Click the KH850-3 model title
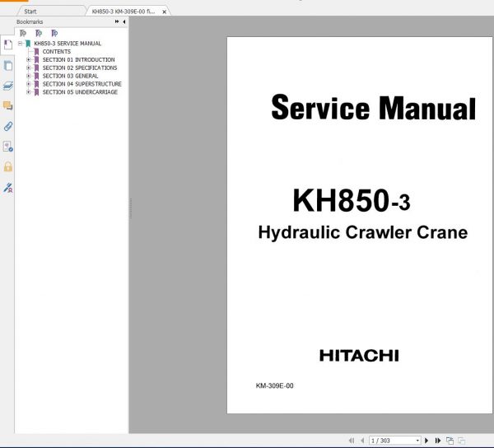This screenshot has width=494, height=448. (x=352, y=200)
